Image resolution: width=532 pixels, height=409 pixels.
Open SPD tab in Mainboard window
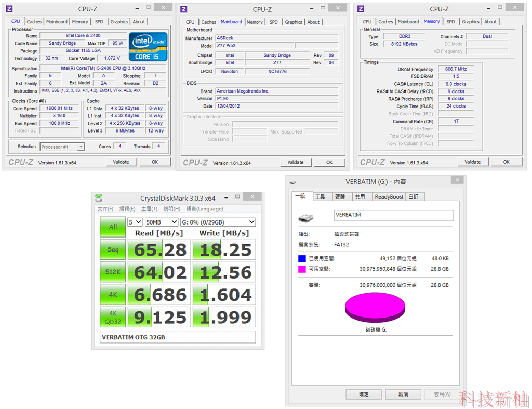pyautogui.click(x=274, y=22)
